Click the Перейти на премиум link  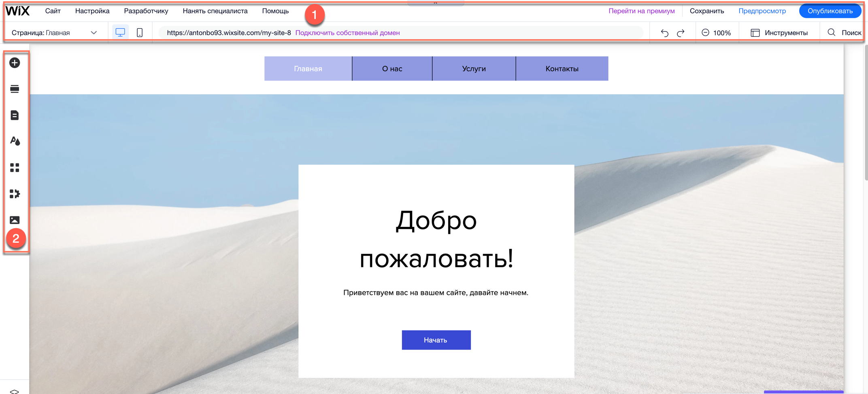tap(642, 11)
